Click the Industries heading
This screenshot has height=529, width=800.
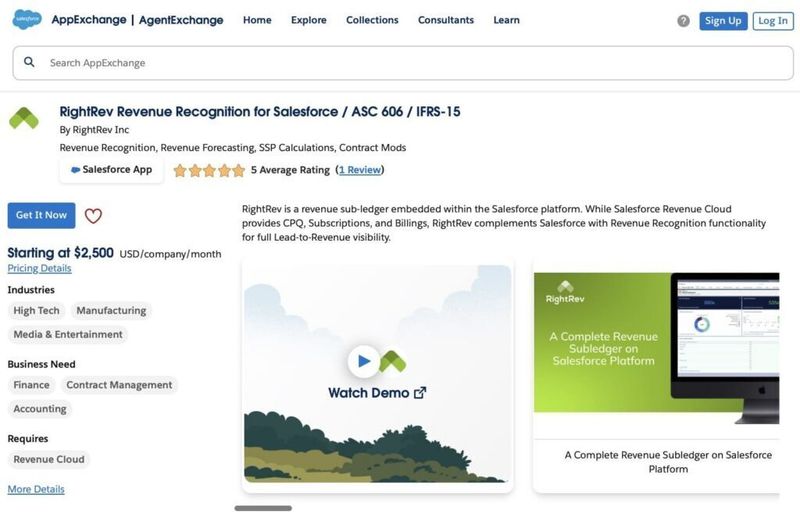[31, 290]
